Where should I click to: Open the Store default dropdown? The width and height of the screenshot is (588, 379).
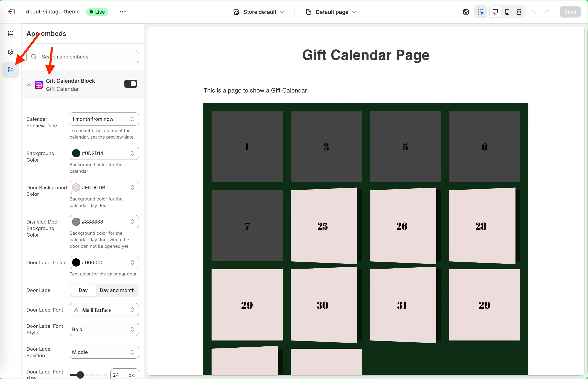click(259, 12)
